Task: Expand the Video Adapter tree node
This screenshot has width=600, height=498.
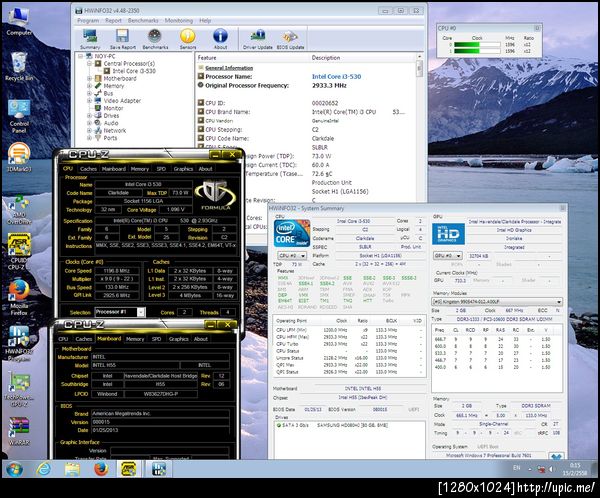Action: tap(90, 101)
